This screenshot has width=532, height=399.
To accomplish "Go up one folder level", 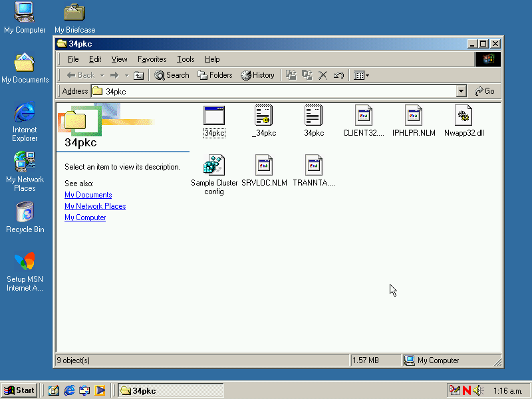I will pos(138,75).
